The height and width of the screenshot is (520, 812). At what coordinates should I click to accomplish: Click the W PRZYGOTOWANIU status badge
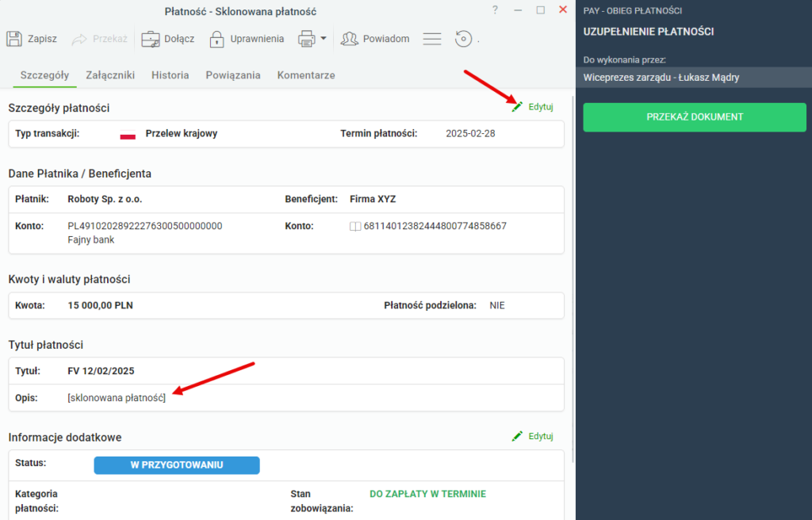click(177, 465)
